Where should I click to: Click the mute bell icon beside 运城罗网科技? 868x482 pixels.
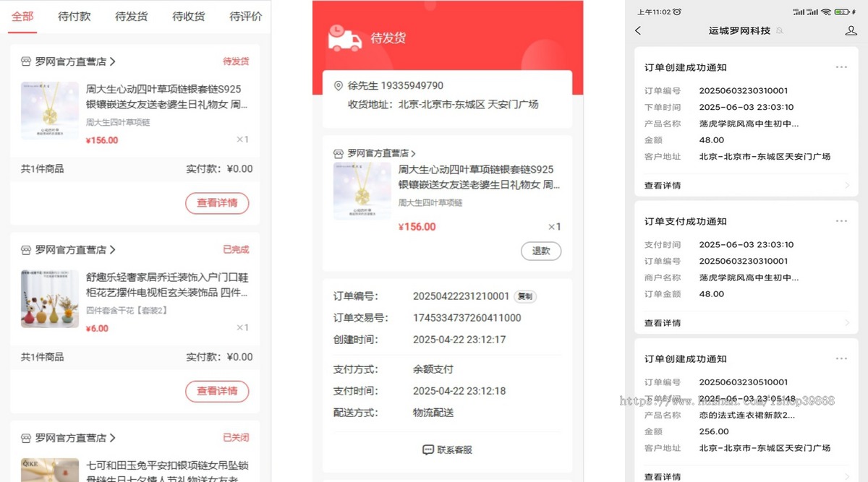point(779,31)
